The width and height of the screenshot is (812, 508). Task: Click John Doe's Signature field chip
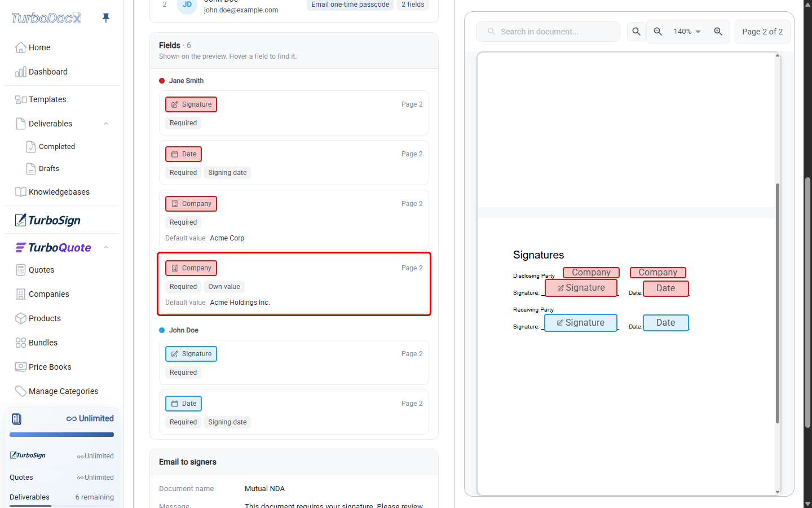pos(191,354)
